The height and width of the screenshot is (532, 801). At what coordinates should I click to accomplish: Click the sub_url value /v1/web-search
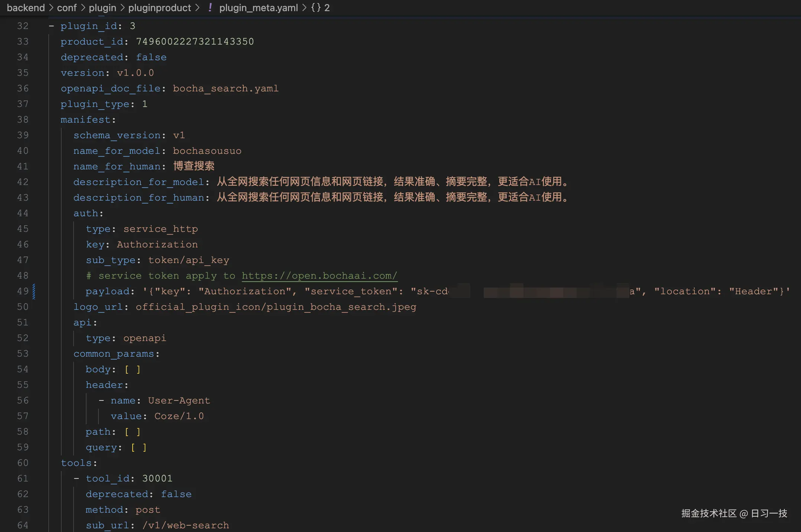point(185,525)
